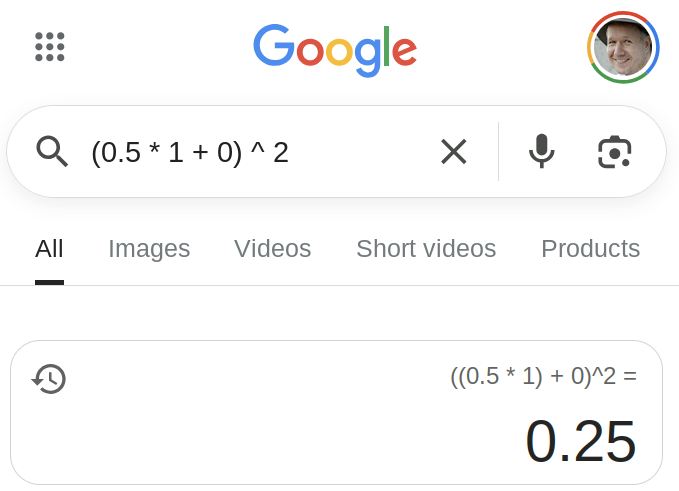Switch to the Images tab
This screenshot has height=491, width=679.
(149, 249)
